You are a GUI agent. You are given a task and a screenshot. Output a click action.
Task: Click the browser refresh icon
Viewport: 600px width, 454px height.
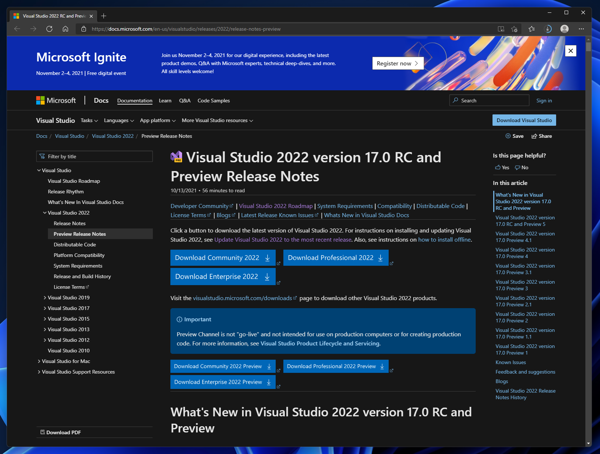[x=49, y=29]
